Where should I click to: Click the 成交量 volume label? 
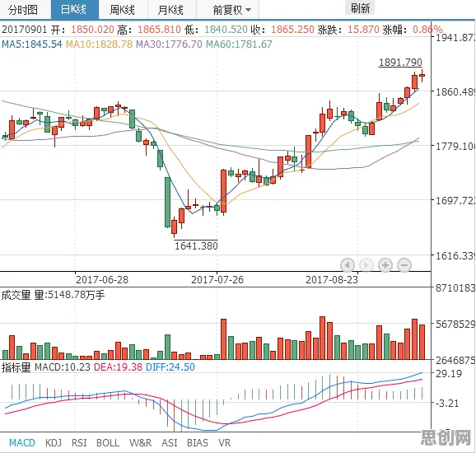coord(16,295)
